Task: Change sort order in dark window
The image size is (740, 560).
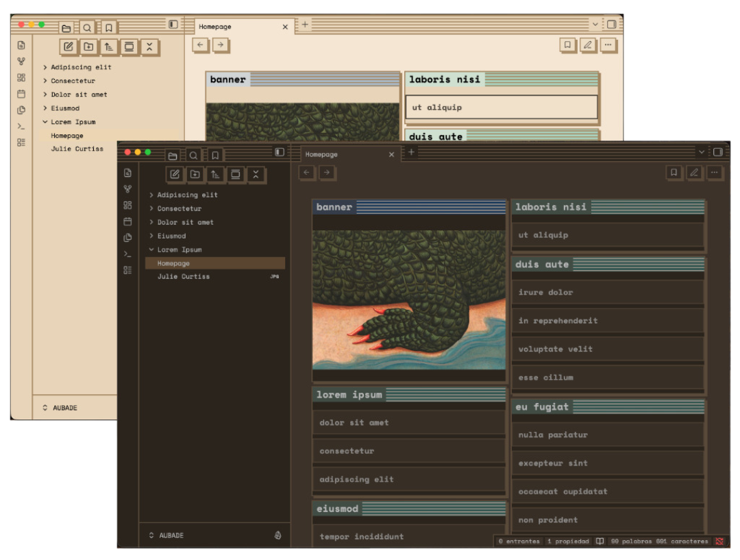Action: click(215, 174)
